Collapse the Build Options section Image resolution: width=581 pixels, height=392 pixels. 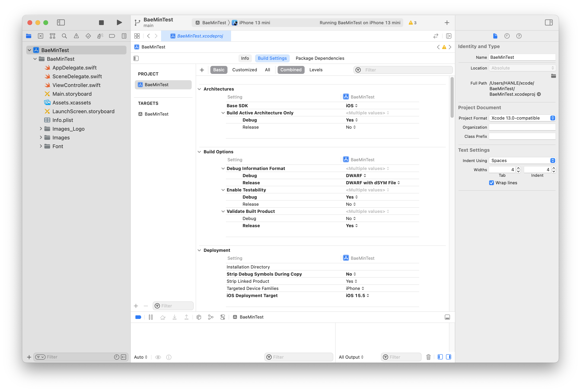(199, 152)
